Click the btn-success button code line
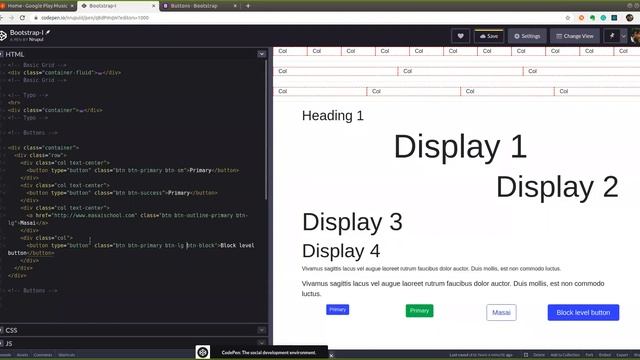Viewport: 640px width, 360px height. point(122,193)
